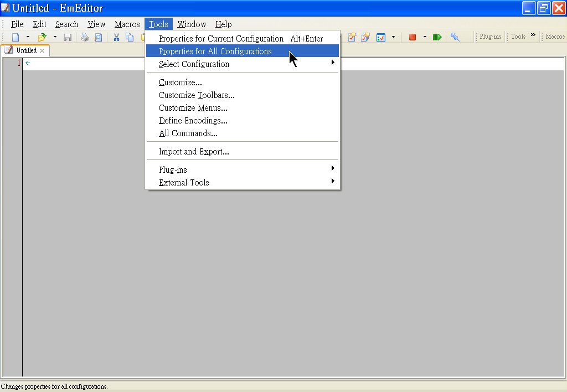Click the status bar message text
The height and width of the screenshot is (392, 567).
[x=54, y=386]
